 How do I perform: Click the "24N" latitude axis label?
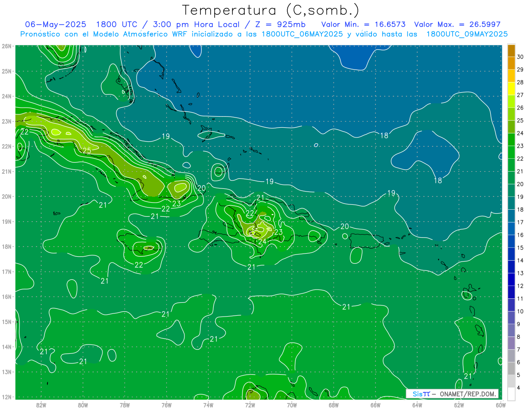tap(7, 96)
